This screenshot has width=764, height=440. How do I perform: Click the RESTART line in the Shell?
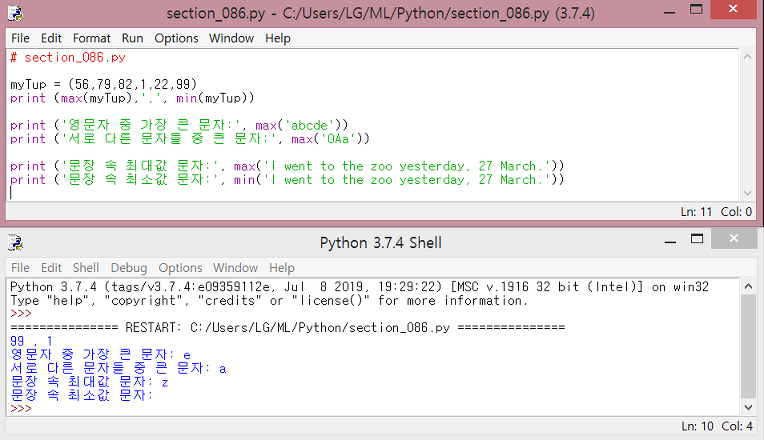[x=287, y=327]
